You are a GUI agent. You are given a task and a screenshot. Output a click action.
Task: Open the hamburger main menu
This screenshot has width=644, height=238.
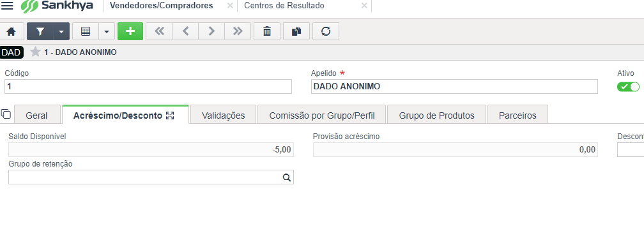pos(8,6)
